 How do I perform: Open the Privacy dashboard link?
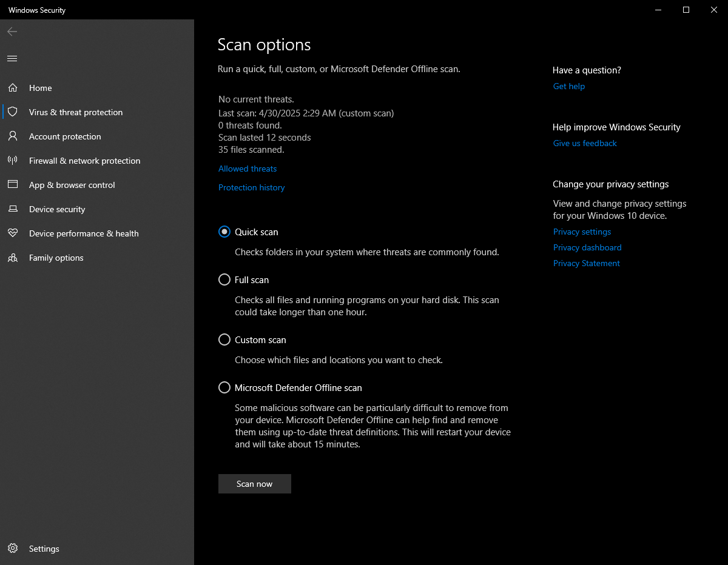pyautogui.click(x=587, y=247)
